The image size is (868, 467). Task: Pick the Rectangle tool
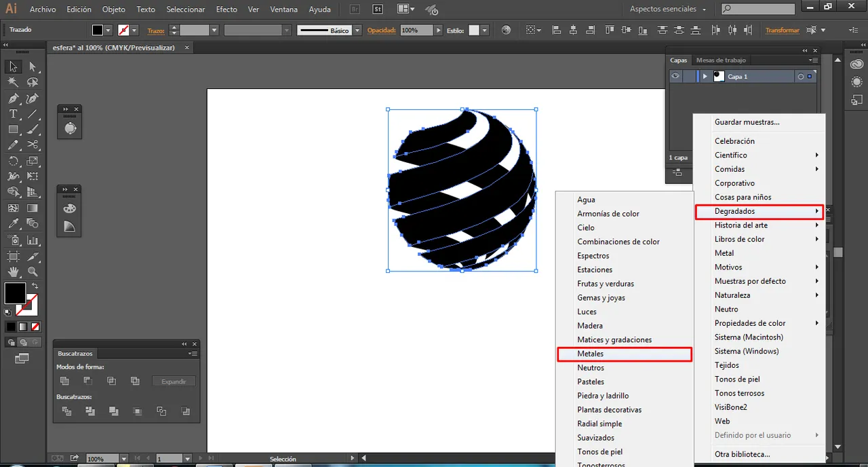coord(13,129)
